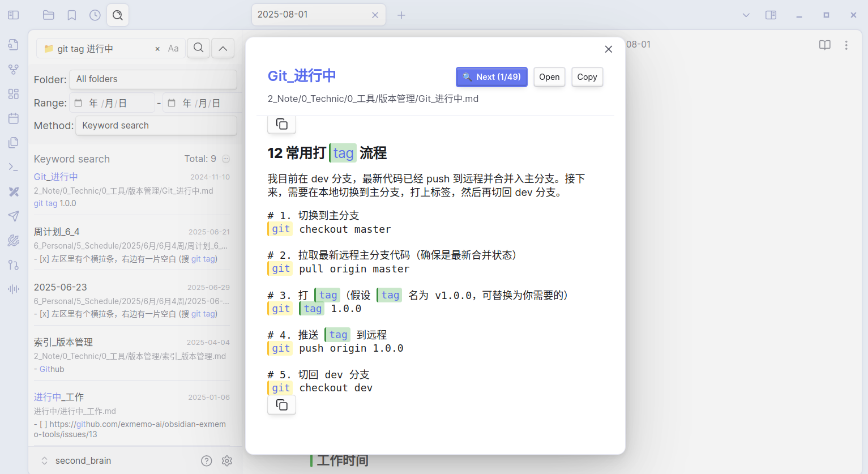Open the file explorer folder tab
This screenshot has height=474, width=868.
click(49, 15)
